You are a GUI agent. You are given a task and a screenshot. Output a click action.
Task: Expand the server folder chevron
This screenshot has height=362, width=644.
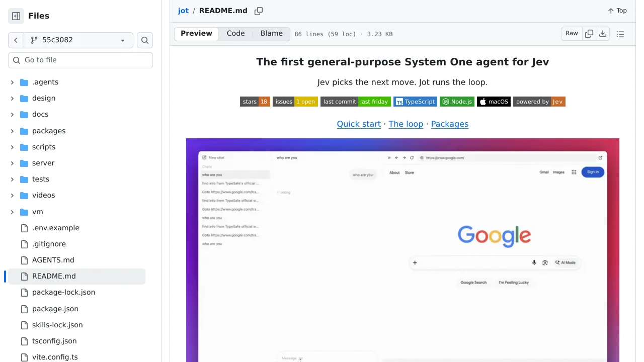click(x=12, y=163)
